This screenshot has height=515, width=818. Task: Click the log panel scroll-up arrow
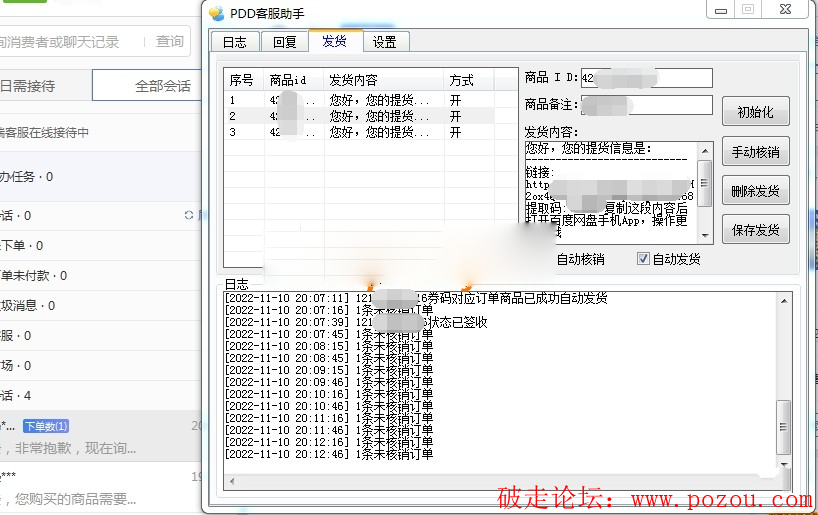pyautogui.click(x=784, y=301)
